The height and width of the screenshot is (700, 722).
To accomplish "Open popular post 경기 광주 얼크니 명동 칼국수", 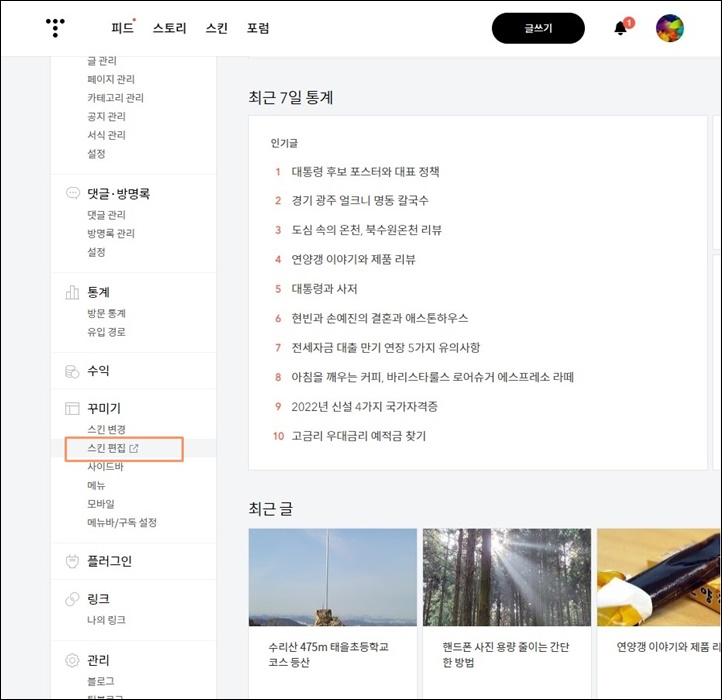I will (360, 200).
